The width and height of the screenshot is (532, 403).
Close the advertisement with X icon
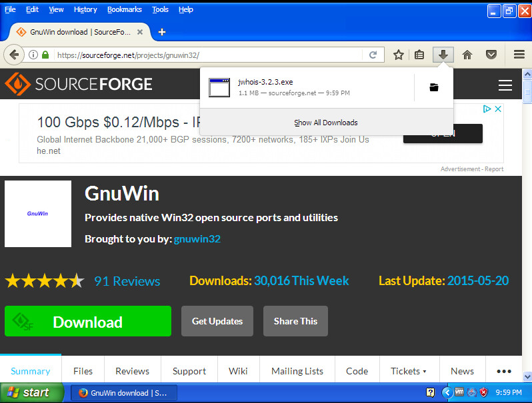coord(498,109)
